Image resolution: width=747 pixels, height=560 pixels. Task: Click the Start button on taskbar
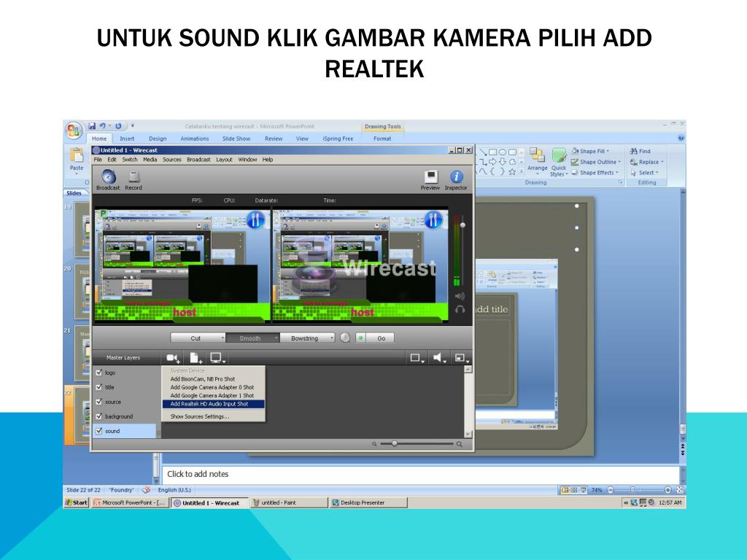point(77,502)
